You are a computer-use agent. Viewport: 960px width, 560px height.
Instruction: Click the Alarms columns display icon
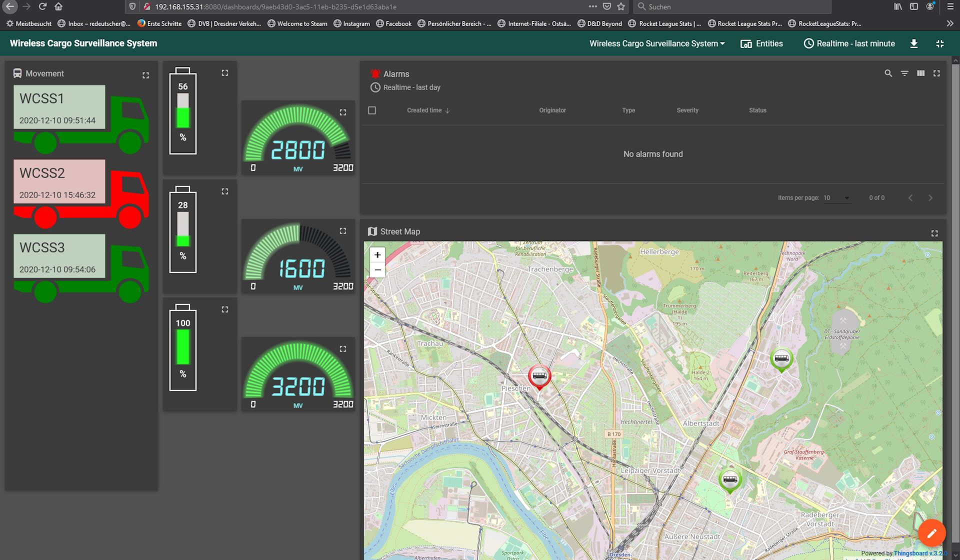pyautogui.click(x=920, y=73)
